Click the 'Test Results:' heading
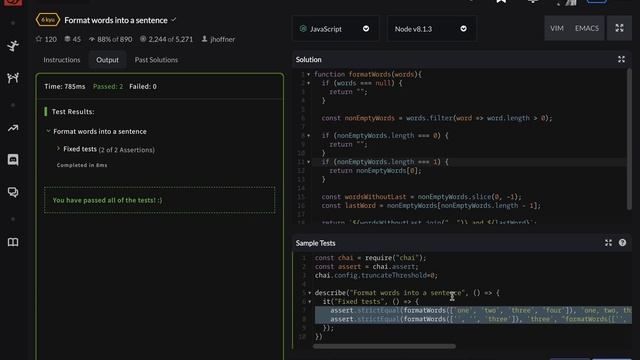640x360 pixels. (73, 111)
